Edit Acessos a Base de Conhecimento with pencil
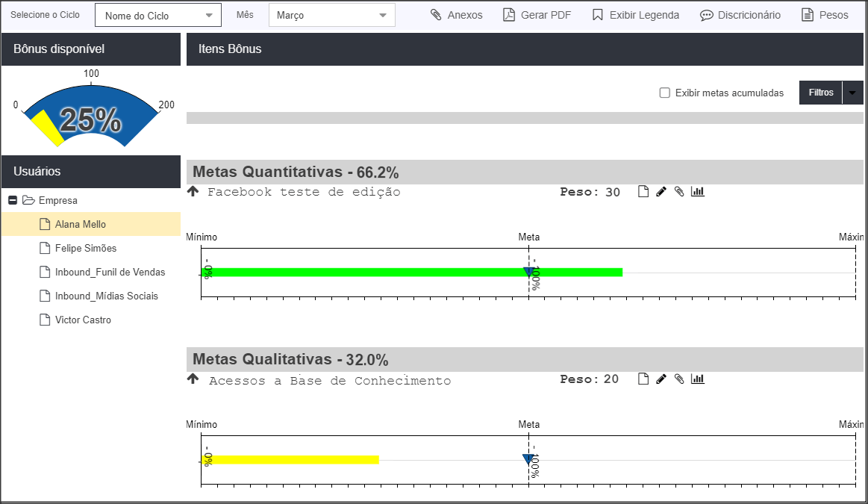The width and height of the screenshot is (868, 504). (x=661, y=379)
